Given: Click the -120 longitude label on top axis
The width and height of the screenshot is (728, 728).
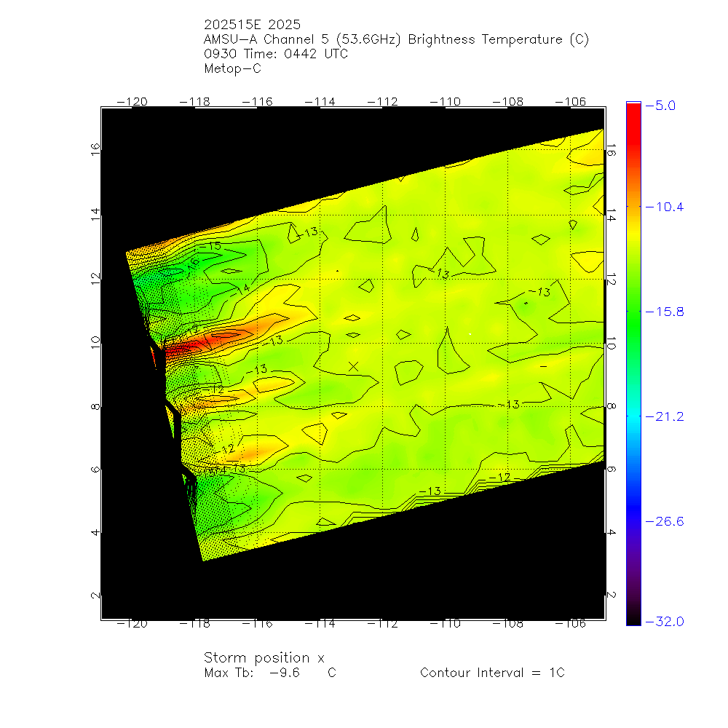Looking at the screenshot, I should 132,102.
